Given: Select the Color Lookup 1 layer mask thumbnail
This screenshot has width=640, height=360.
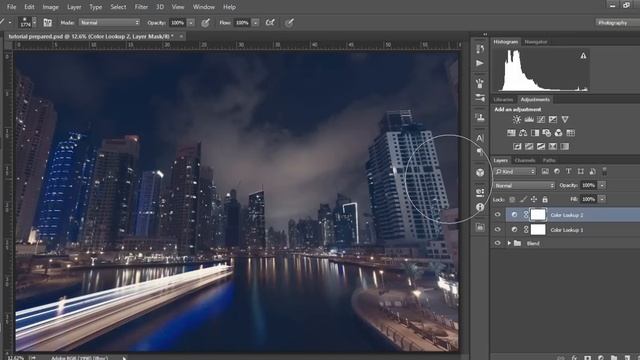Looking at the screenshot, I should coord(538,229).
